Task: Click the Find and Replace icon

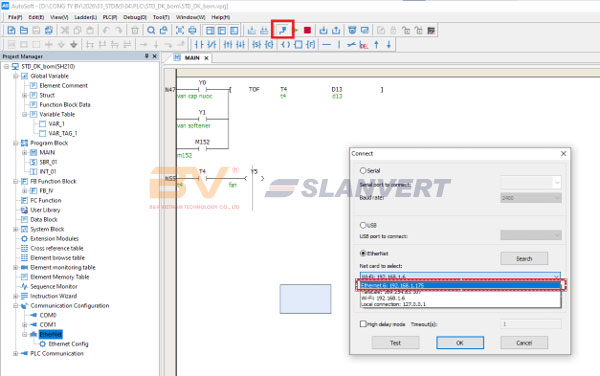Action: [164, 30]
